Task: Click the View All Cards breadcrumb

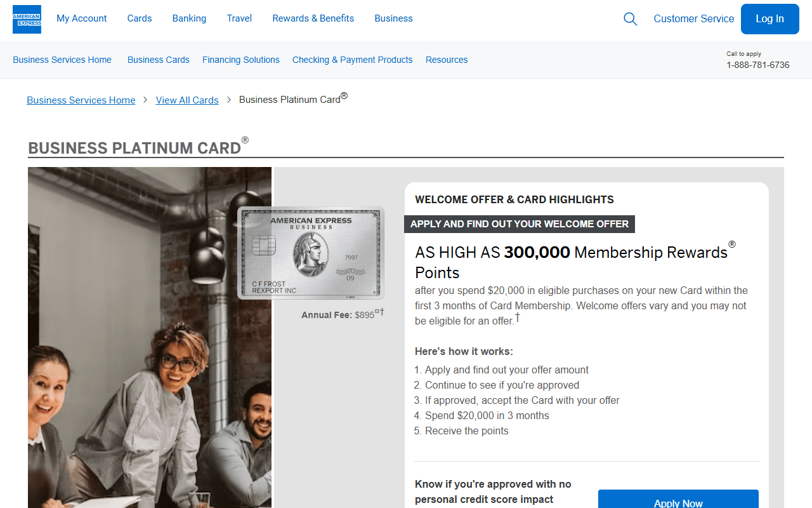Action: click(x=187, y=100)
